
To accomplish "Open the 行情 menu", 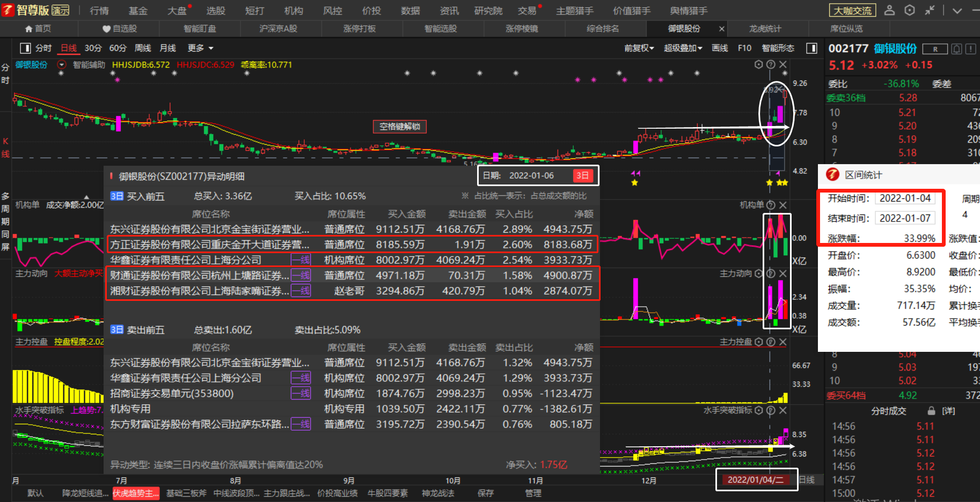I will click(x=99, y=11).
